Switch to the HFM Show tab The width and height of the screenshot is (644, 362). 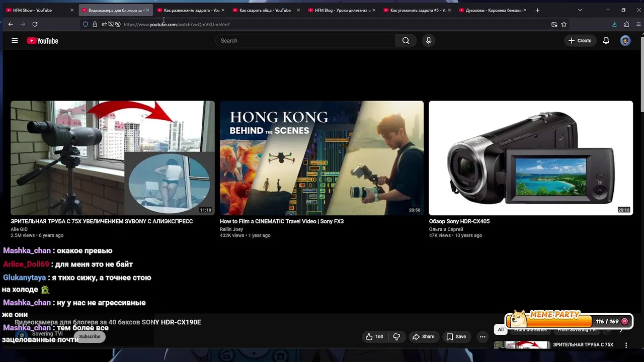pos(40,10)
